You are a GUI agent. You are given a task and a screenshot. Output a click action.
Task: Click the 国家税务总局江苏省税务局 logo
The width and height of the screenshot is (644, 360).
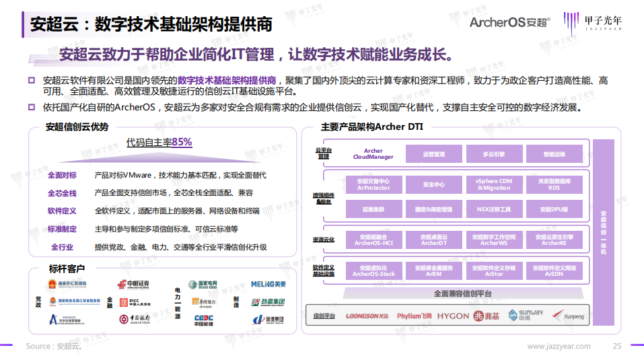(75, 301)
